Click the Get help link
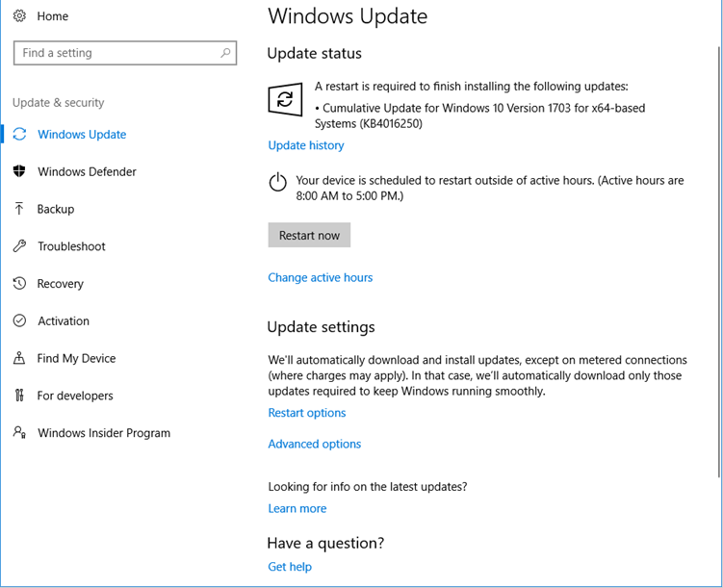The height and width of the screenshot is (588, 723). (x=290, y=566)
